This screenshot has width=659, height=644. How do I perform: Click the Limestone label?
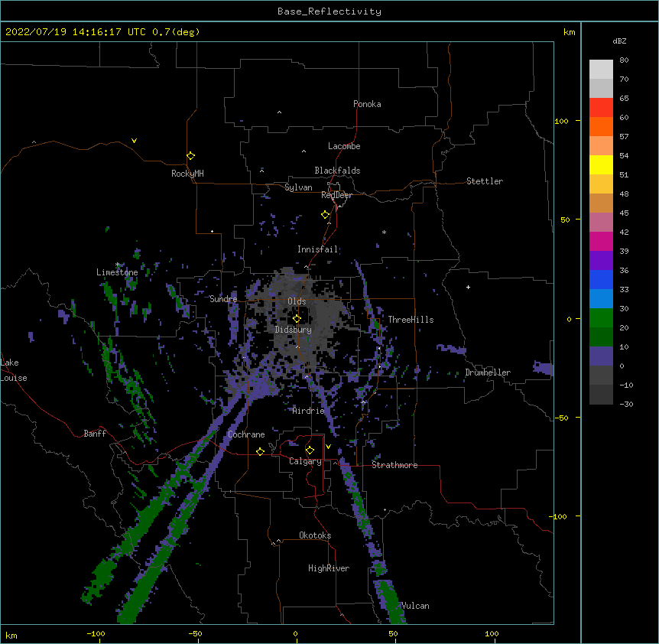[117, 272]
